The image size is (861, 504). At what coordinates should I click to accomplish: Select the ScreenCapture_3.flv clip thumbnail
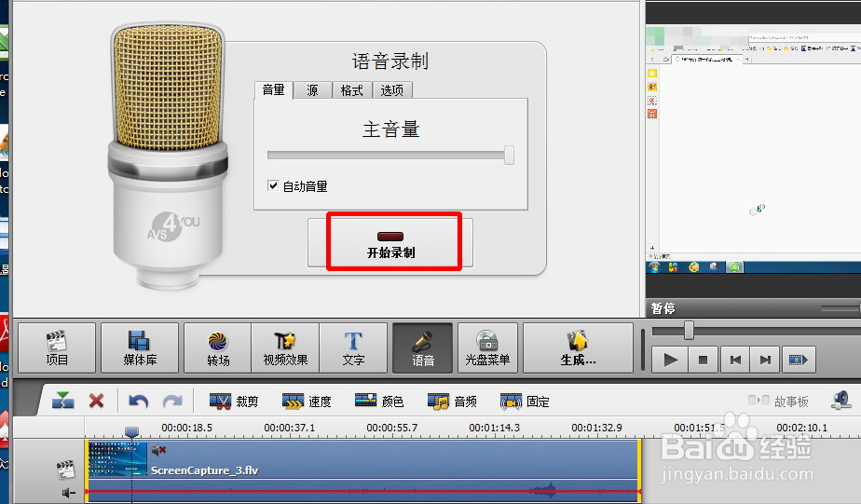[117, 459]
